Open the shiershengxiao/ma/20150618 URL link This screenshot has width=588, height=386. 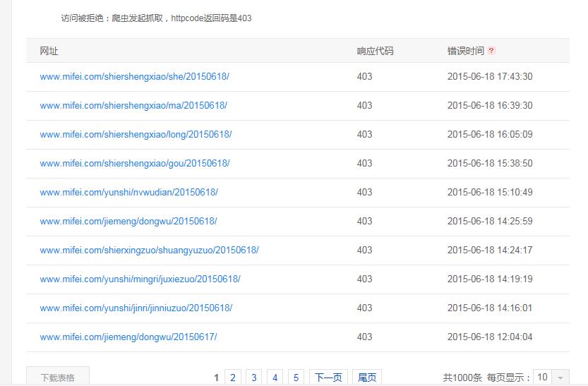[133, 105]
